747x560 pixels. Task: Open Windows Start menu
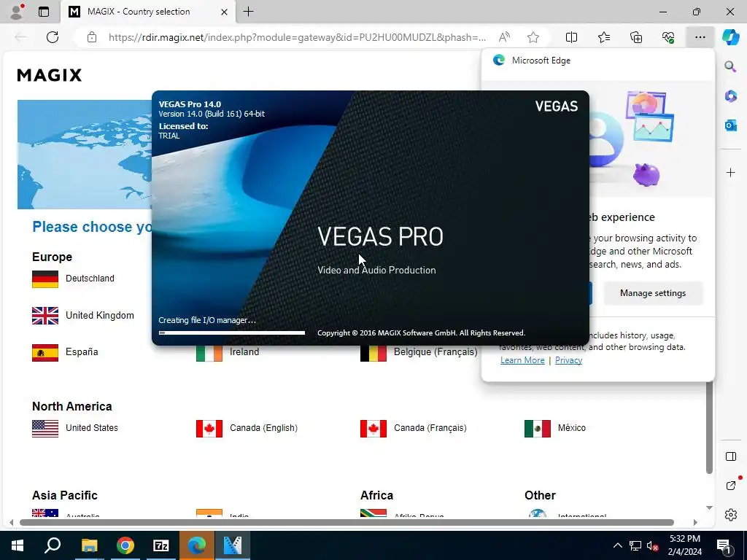point(18,545)
